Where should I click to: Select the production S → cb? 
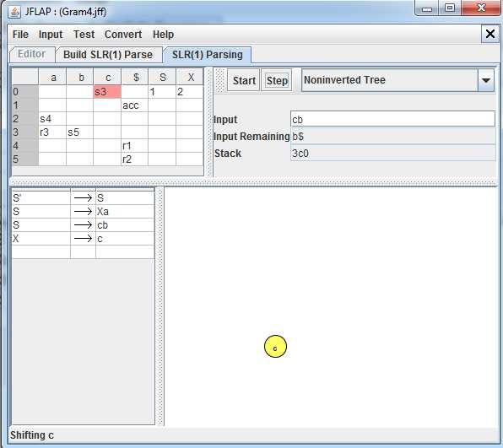click(83, 224)
